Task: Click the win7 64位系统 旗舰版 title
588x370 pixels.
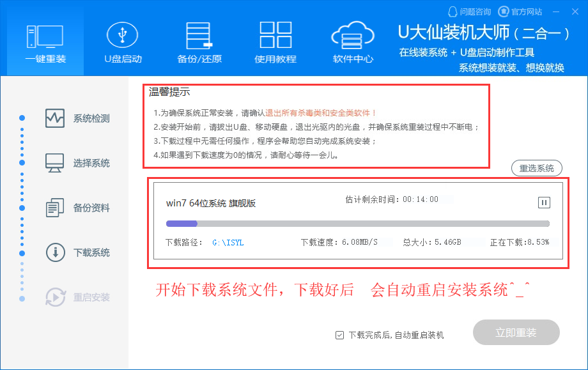Action: (x=211, y=203)
